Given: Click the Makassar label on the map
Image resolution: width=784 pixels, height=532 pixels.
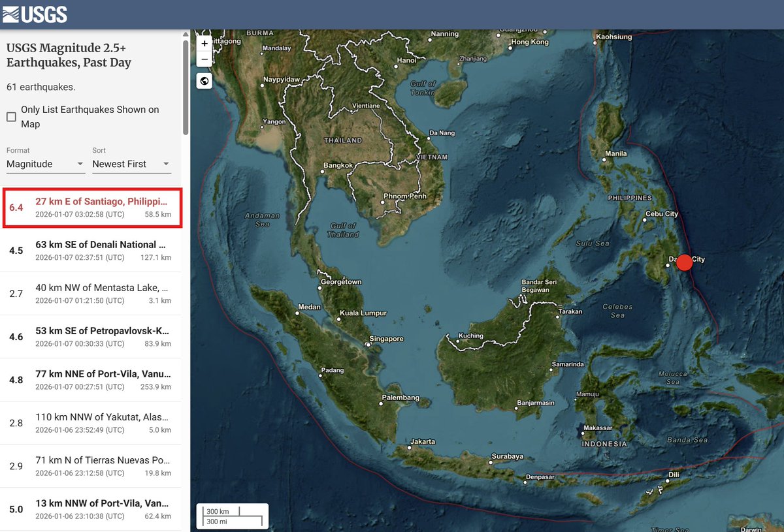Looking at the screenshot, I should coord(599,428).
